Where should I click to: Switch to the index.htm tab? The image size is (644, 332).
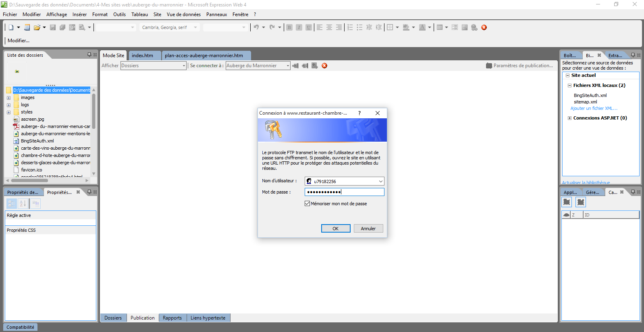(x=142, y=56)
